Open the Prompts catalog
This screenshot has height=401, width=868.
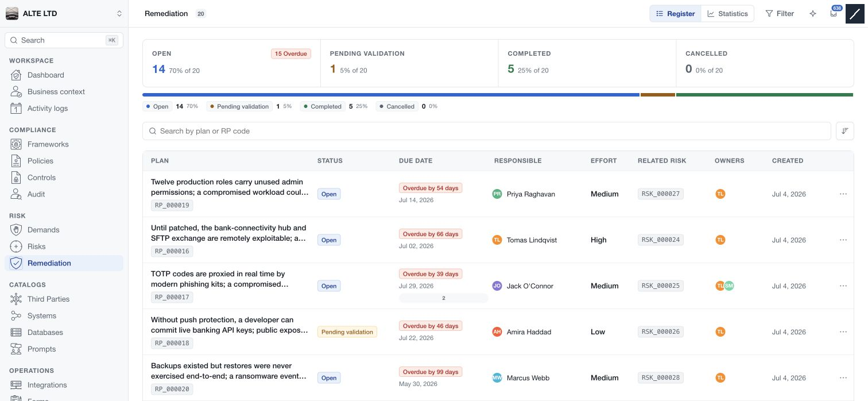coord(64,349)
